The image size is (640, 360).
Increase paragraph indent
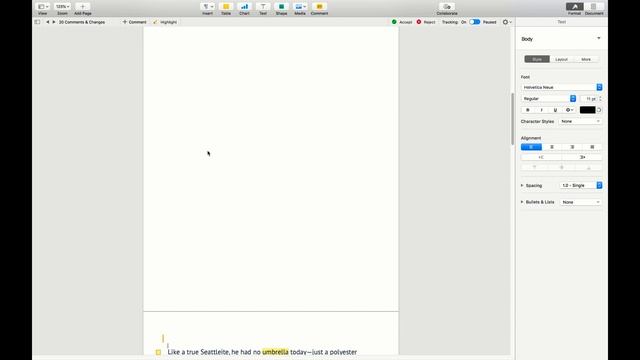[x=582, y=157]
